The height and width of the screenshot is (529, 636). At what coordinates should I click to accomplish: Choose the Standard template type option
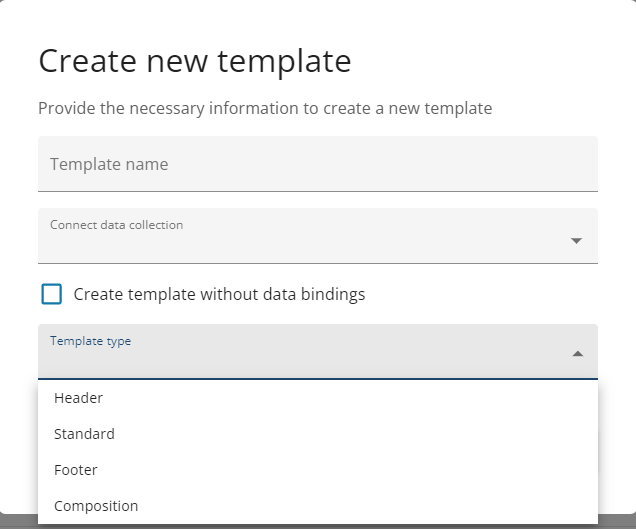[85, 434]
